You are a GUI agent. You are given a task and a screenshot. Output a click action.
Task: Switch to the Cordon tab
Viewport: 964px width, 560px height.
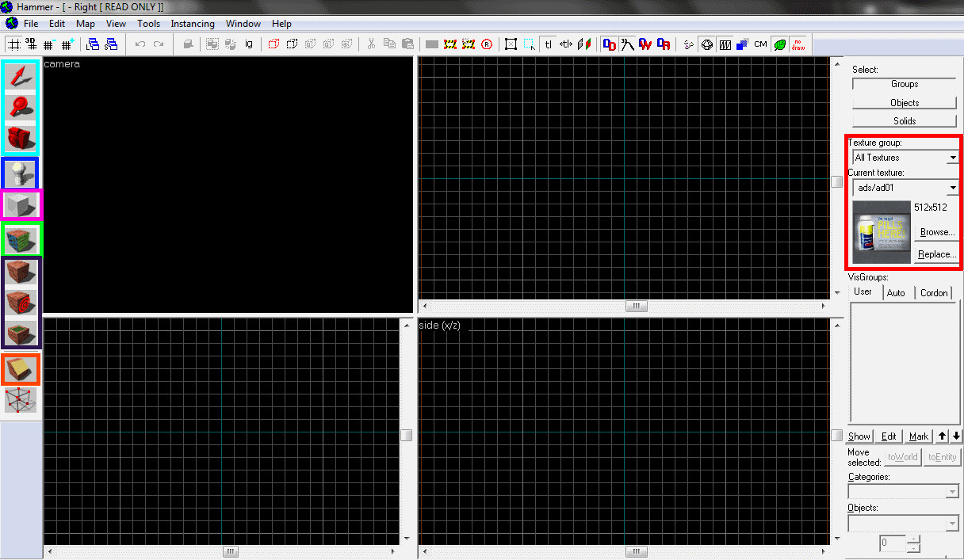(x=934, y=292)
